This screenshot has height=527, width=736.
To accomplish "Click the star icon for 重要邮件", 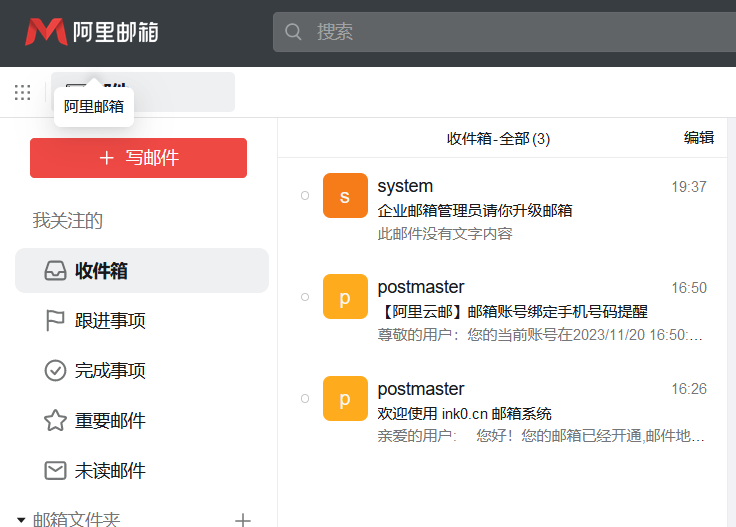I will (55, 420).
